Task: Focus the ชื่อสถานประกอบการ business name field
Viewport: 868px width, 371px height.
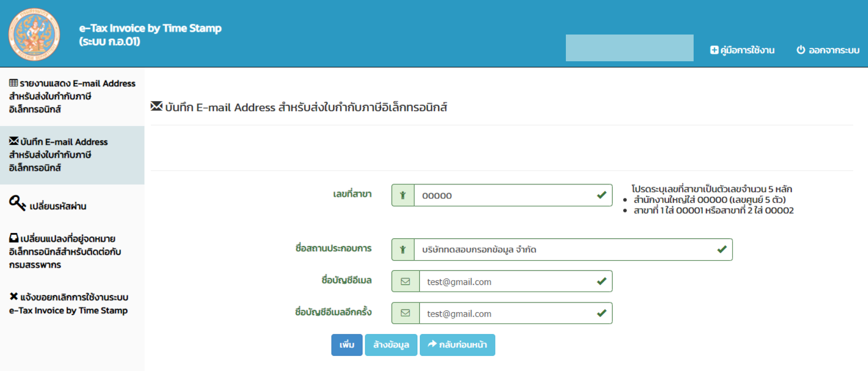Action: (563, 249)
